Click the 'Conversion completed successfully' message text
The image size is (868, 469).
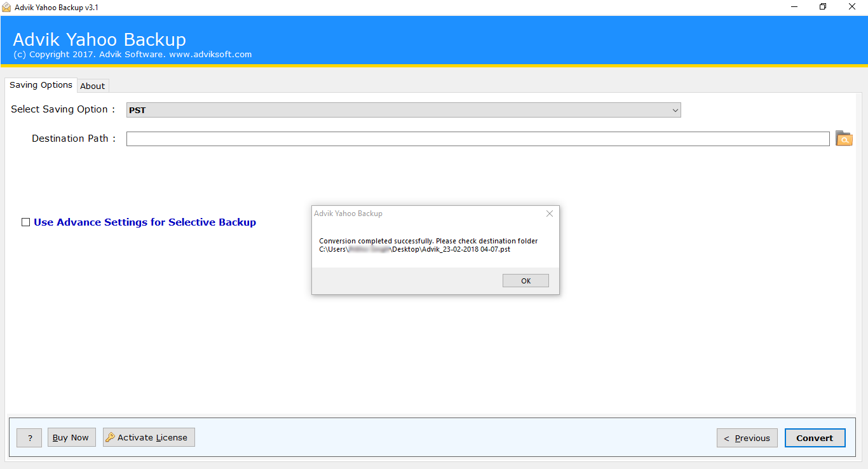point(428,241)
